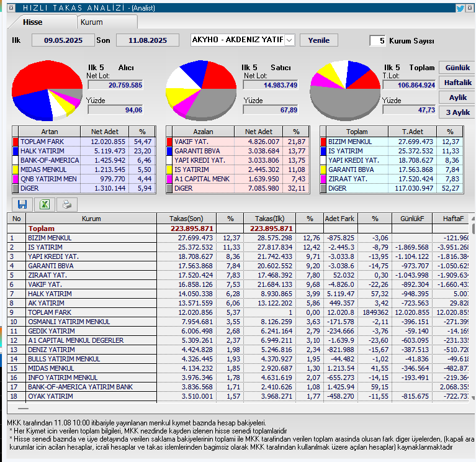Click the Yenile refresh button

[319, 40]
